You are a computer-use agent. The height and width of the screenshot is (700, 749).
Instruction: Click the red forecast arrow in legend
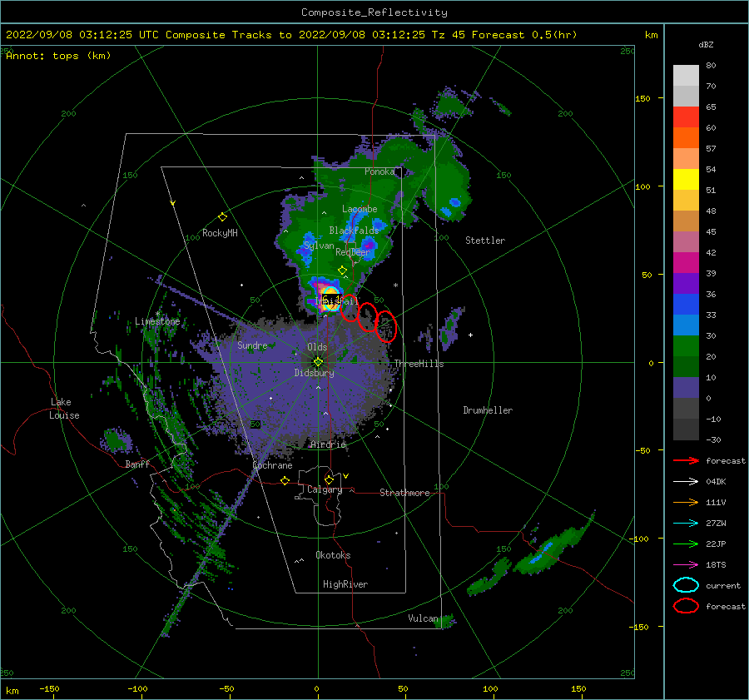[686, 460]
